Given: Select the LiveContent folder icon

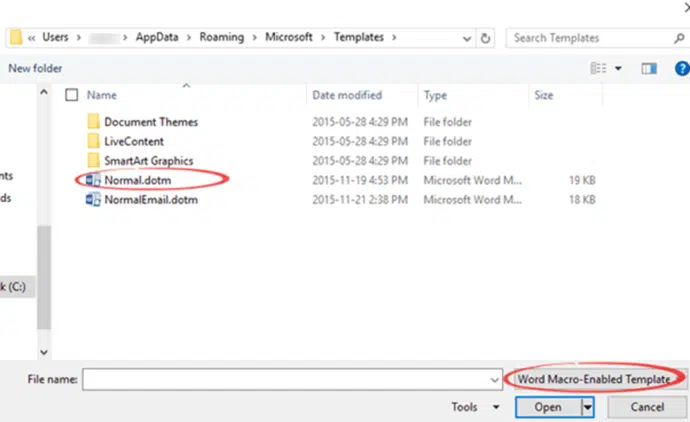Looking at the screenshot, I should point(93,141).
